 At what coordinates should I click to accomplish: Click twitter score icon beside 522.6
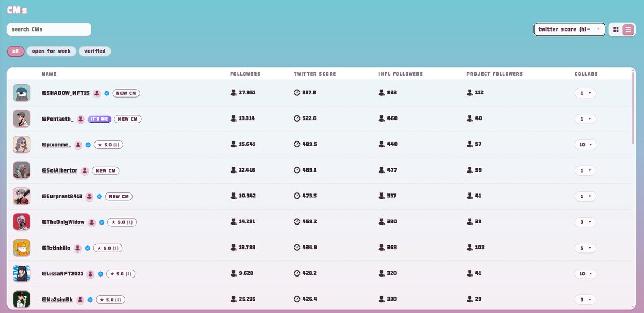[297, 118]
